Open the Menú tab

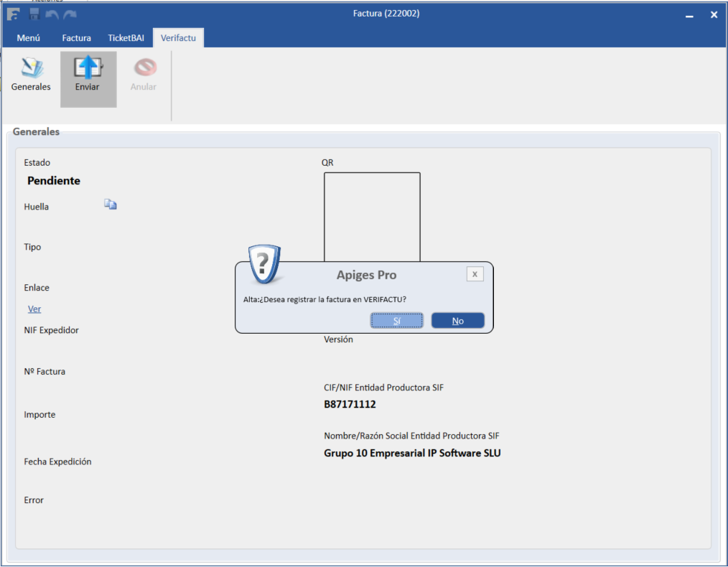click(x=28, y=38)
